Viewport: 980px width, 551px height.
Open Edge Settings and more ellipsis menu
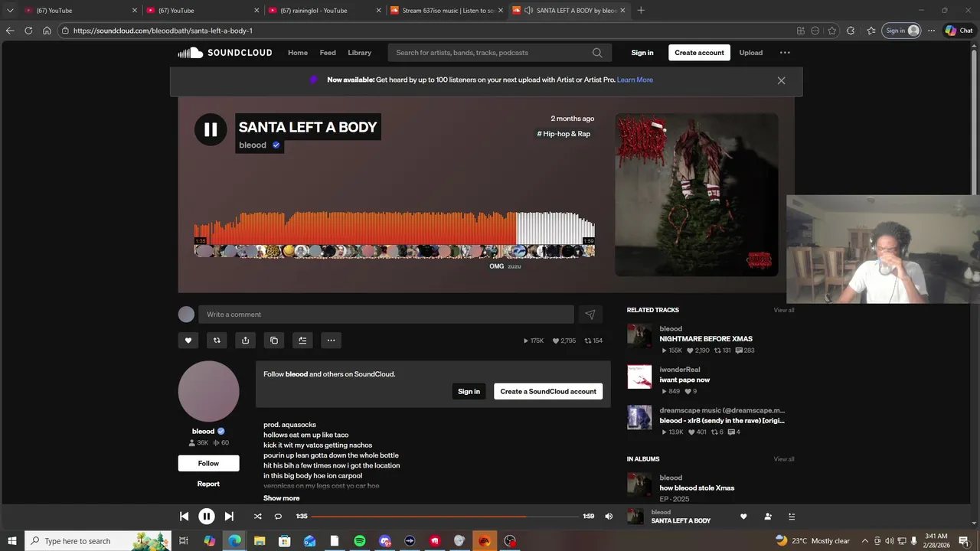(x=931, y=31)
